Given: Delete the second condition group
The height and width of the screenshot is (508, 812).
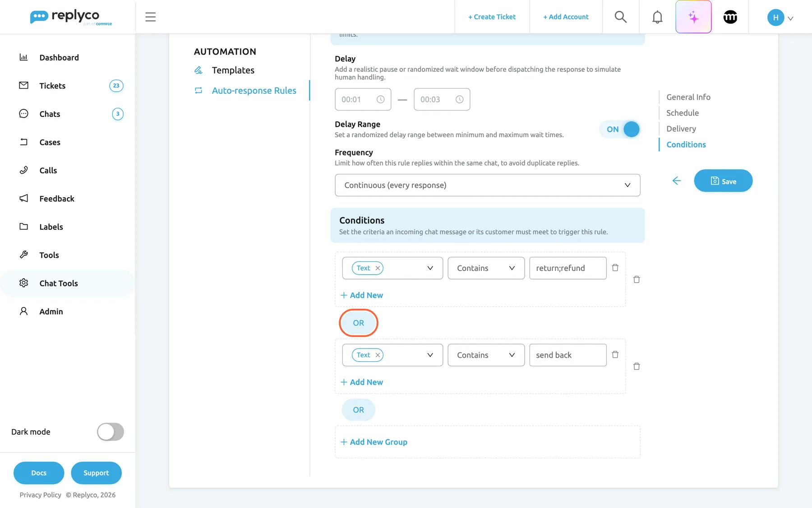Looking at the screenshot, I should click(637, 366).
